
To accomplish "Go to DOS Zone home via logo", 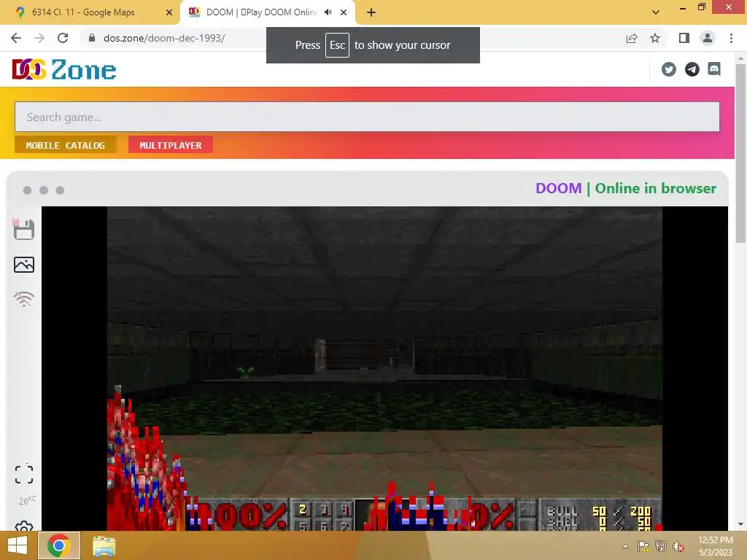I will 64,69.
